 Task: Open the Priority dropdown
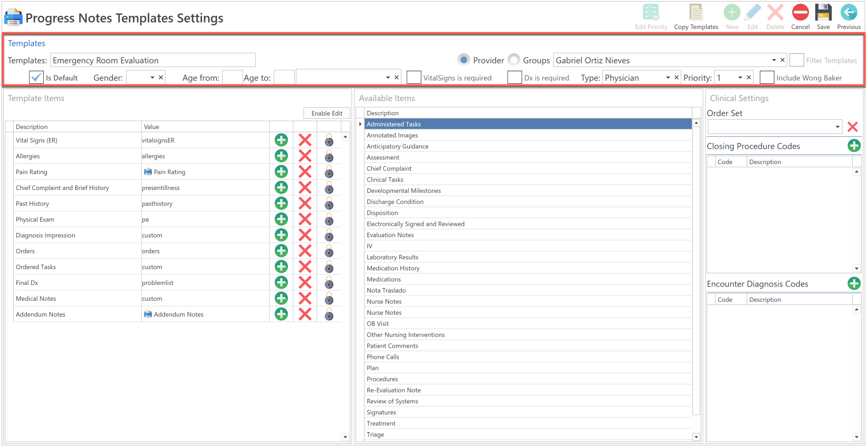pos(740,78)
